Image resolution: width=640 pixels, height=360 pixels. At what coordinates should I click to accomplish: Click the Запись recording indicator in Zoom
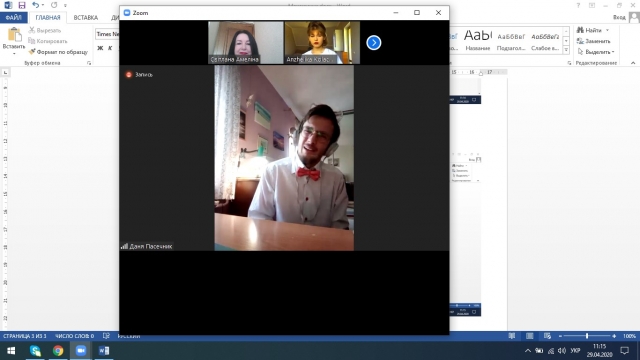coord(139,75)
